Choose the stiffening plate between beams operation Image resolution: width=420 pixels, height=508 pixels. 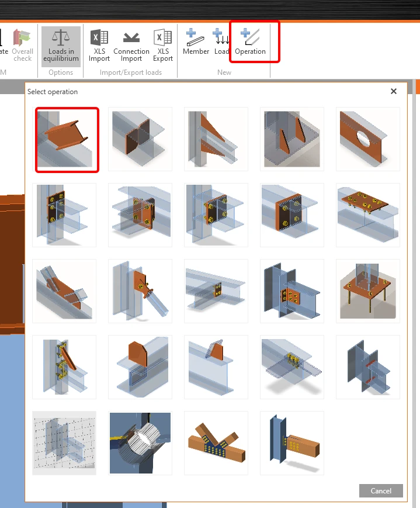point(140,139)
